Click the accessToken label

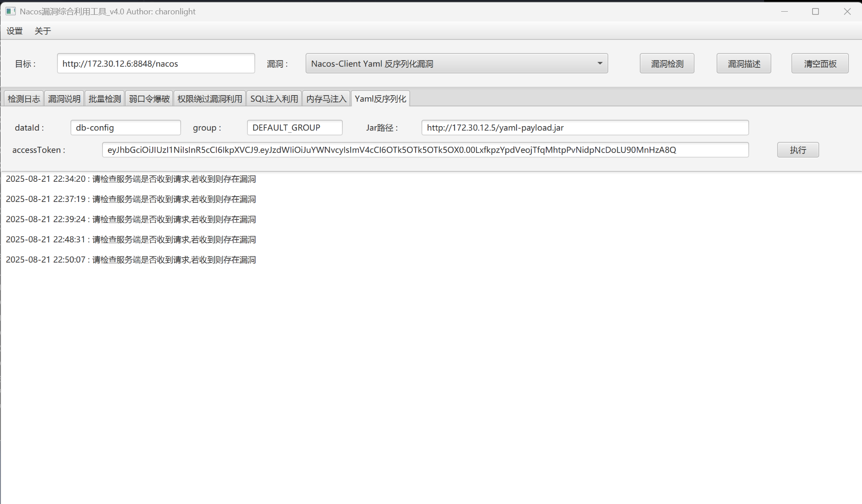(39, 150)
